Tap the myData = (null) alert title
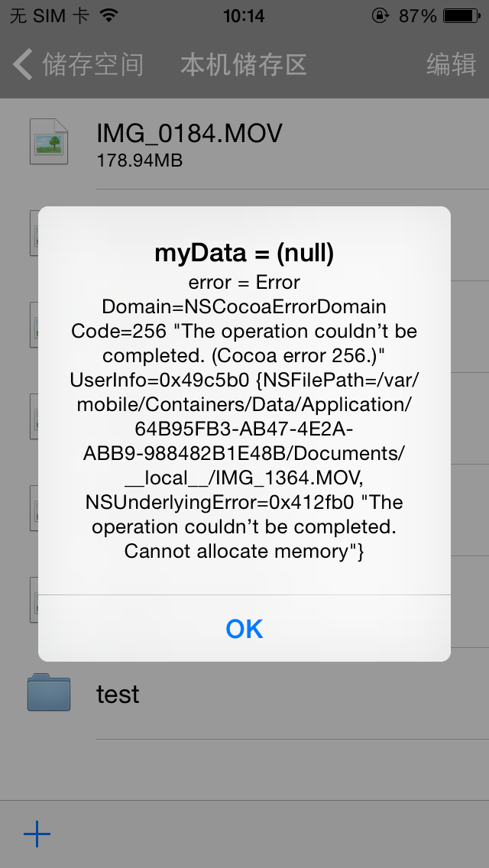489x868 pixels. point(244,253)
